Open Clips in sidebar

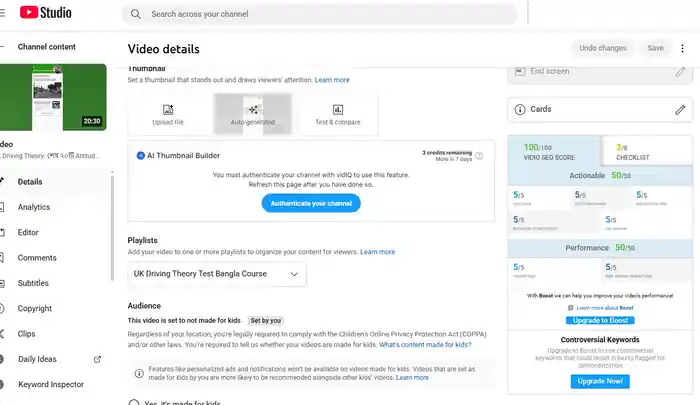[26, 334]
